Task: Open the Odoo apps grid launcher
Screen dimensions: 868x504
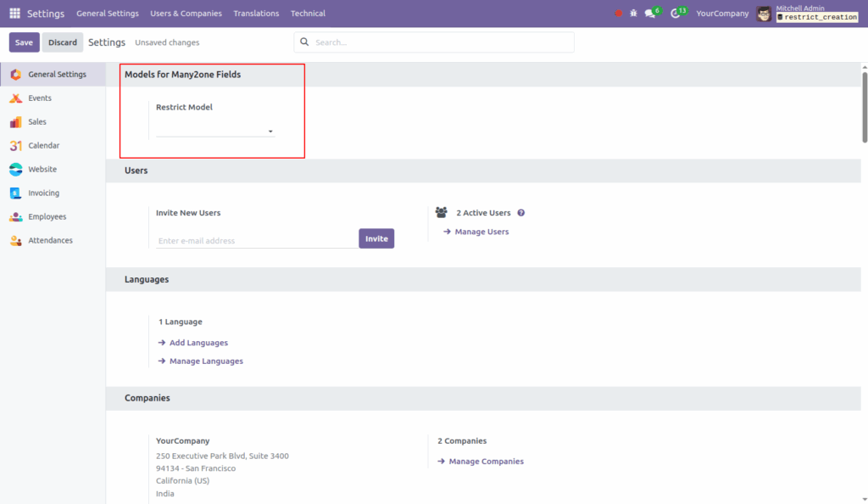Action: (x=14, y=13)
